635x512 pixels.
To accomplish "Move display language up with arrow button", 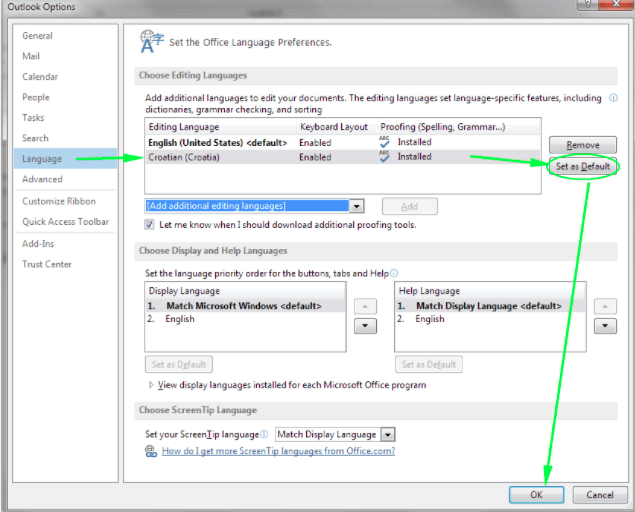I will [x=365, y=307].
